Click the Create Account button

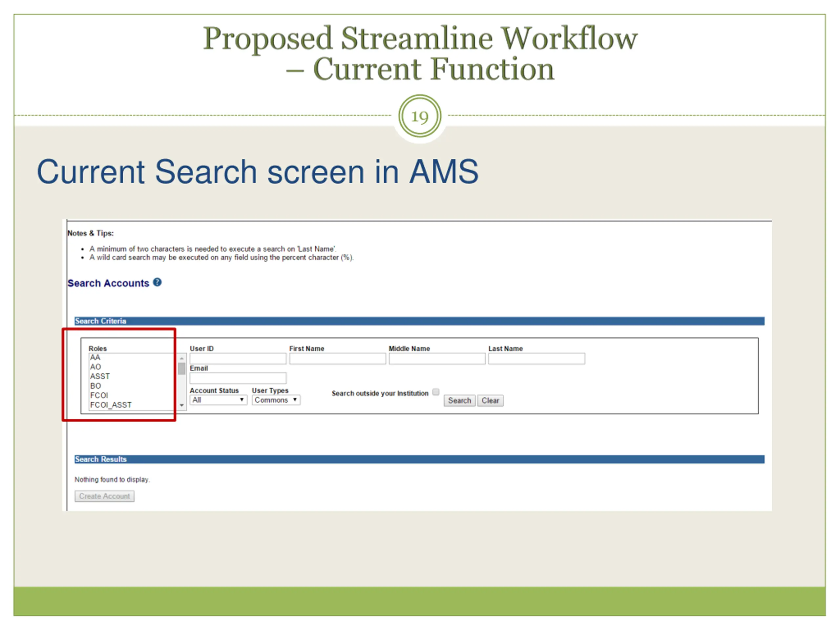pos(104,496)
